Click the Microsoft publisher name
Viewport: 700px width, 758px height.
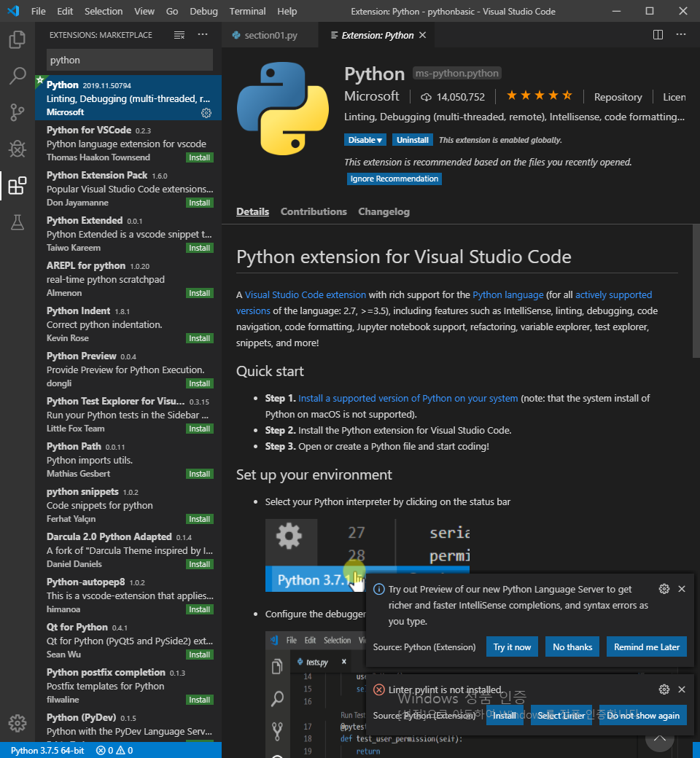coord(372,96)
